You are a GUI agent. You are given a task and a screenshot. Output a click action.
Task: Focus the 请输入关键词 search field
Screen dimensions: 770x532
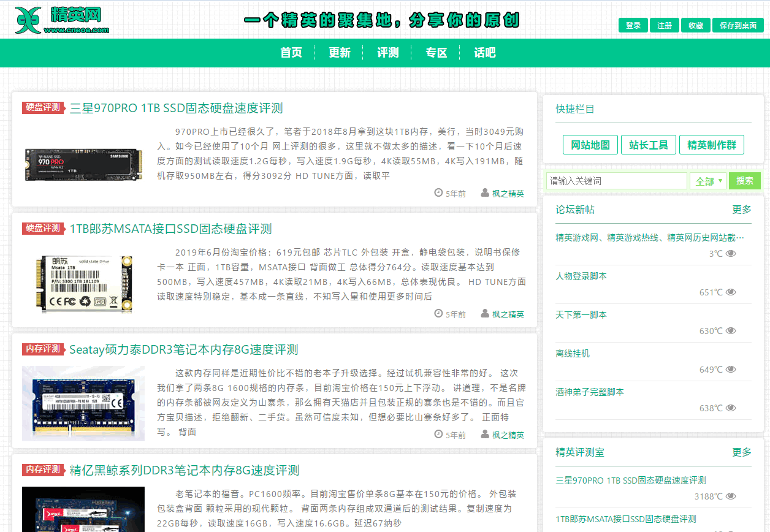pos(616,181)
